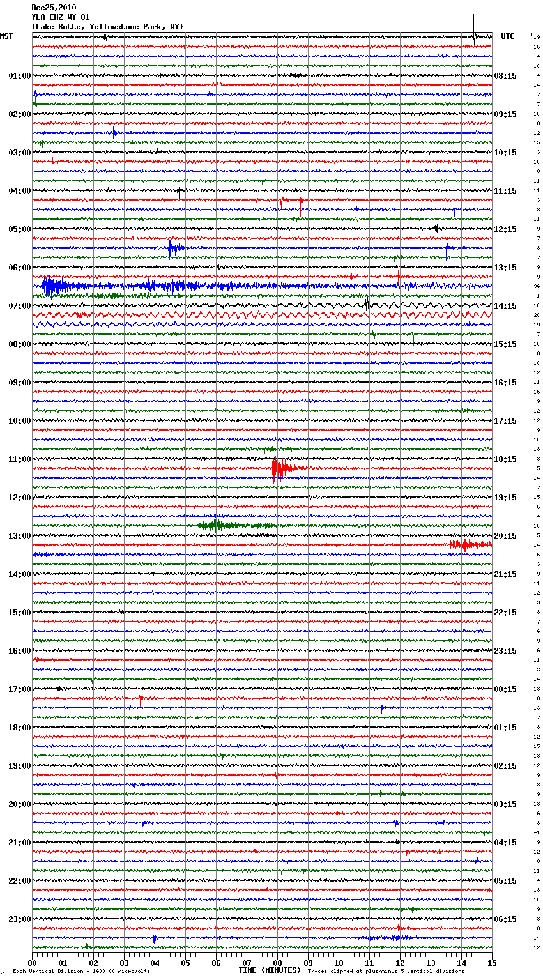Select the 06:00 MST time label
This screenshot has width=543, height=980.
click(20, 268)
